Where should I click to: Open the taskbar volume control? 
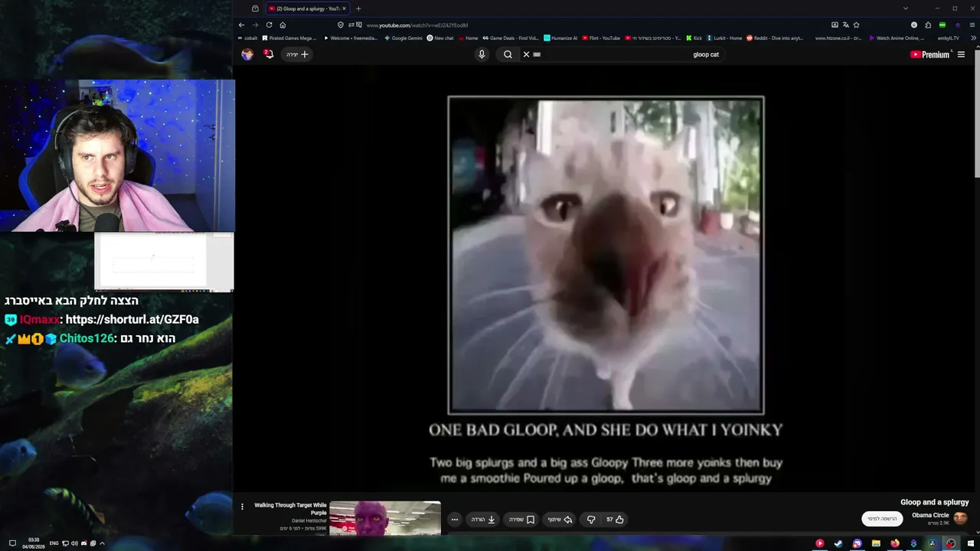tap(74, 543)
